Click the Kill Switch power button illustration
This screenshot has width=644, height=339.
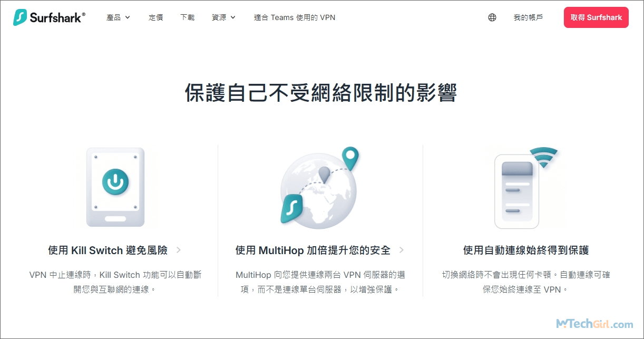click(x=115, y=182)
